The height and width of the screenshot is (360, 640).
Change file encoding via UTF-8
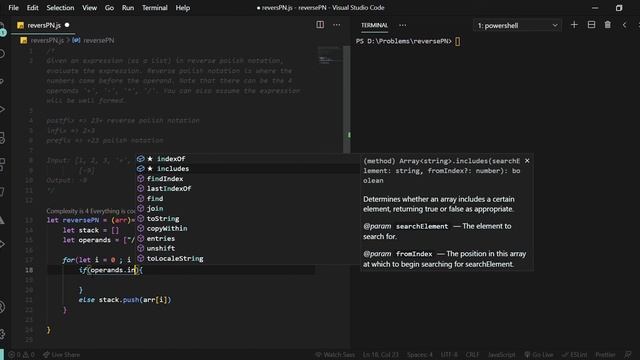coord(449,355)
